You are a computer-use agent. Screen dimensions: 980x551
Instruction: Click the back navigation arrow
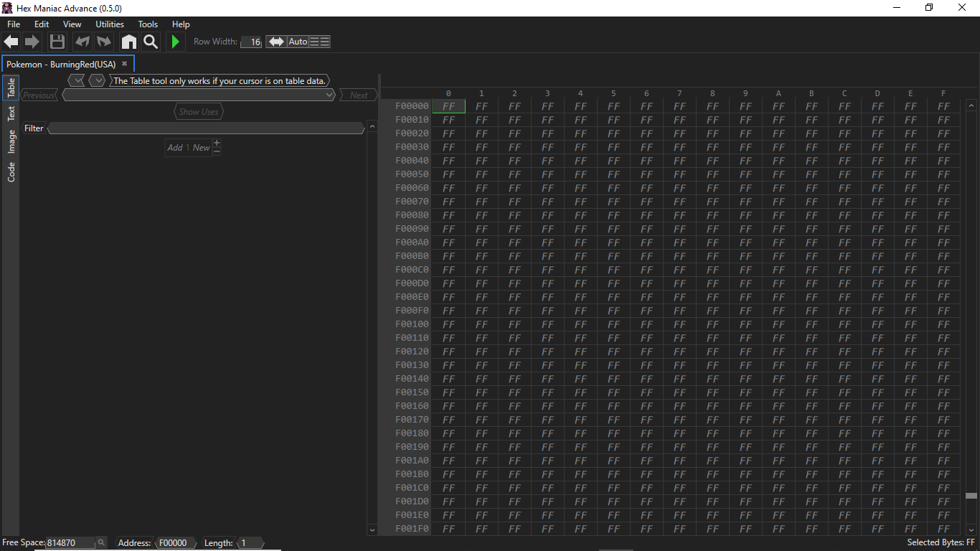11,42
